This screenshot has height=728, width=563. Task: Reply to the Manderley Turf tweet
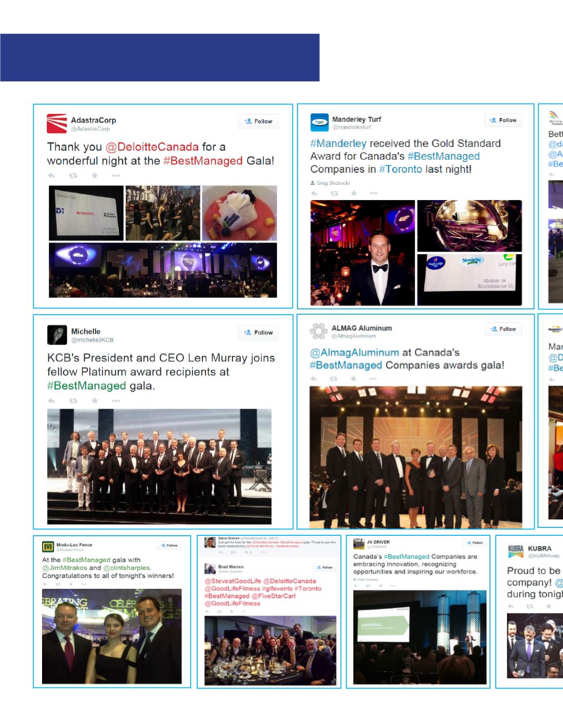pos(314,193)
